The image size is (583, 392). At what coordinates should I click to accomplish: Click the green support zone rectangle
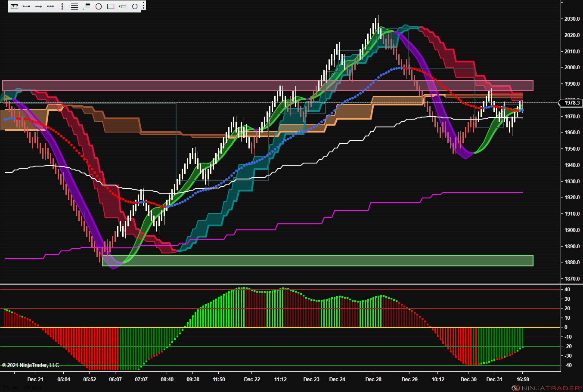tap(318, 260)
